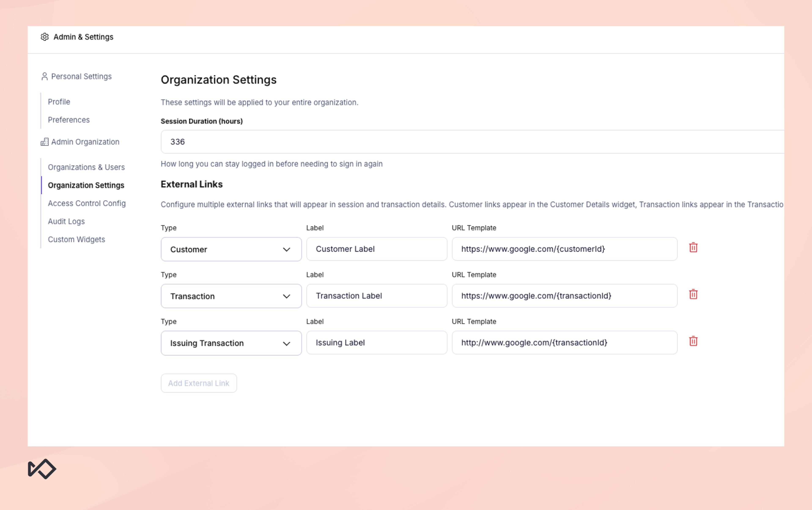Edit the http transactionId URL Template field

pos(565,343)
